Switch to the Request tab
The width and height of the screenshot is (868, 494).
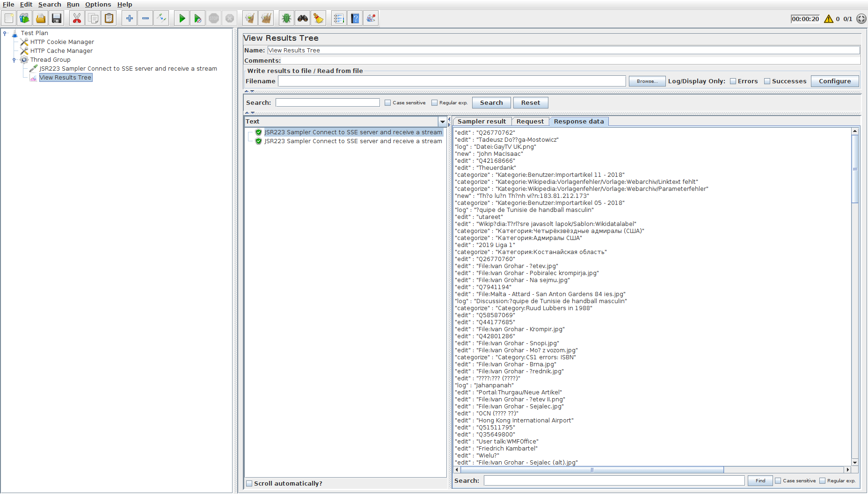pyautogui.click(x=530, y=122)
